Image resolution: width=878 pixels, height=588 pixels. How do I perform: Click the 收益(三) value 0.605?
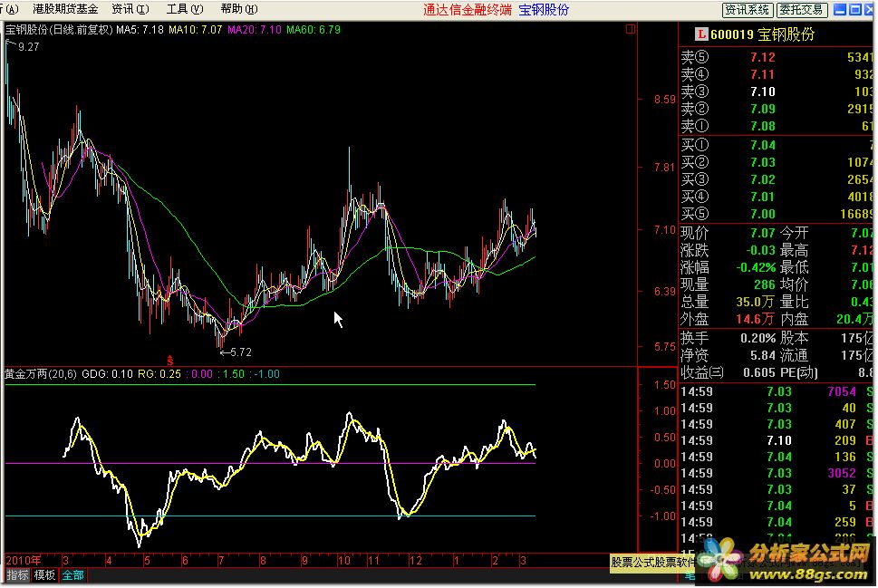coord(759,373)
